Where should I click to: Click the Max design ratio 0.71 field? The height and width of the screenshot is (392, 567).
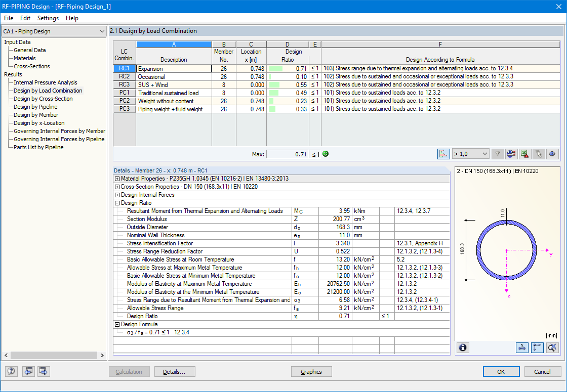coord(288,154)
